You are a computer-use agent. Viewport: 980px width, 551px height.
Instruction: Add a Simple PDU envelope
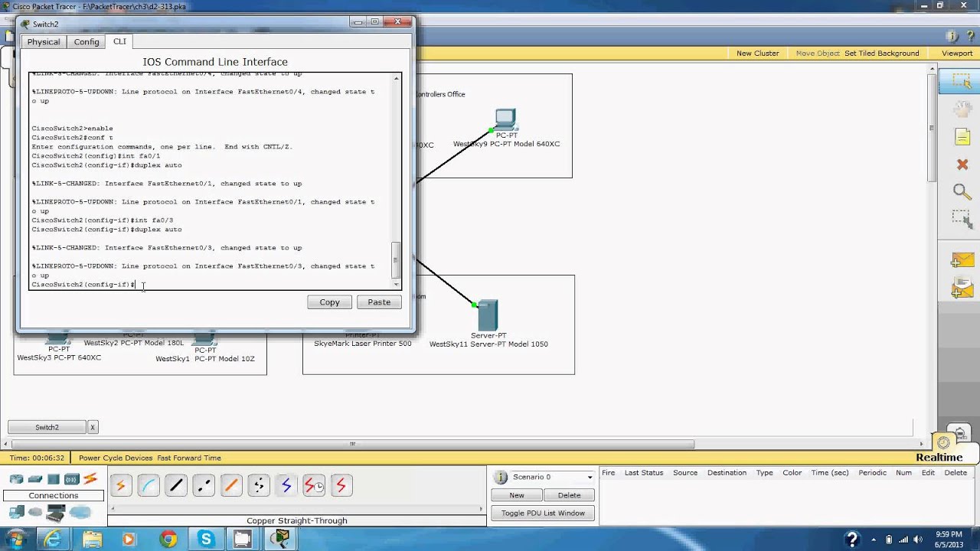coord(962,262)
